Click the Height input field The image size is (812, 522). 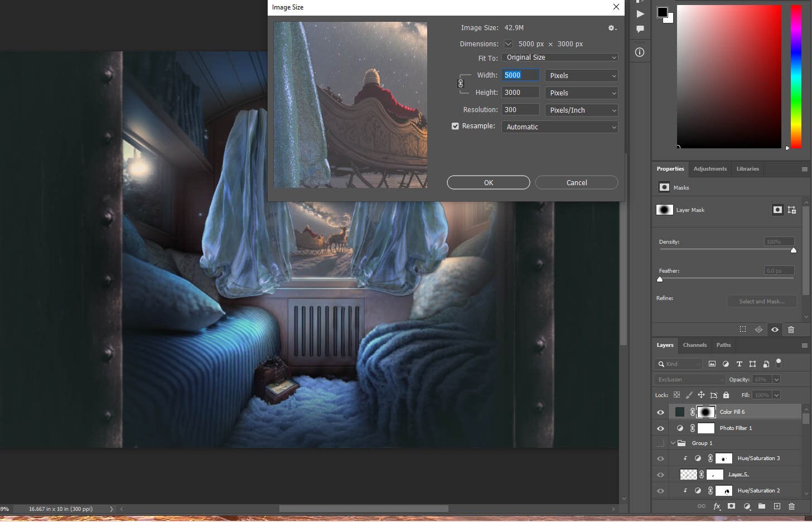520,92
